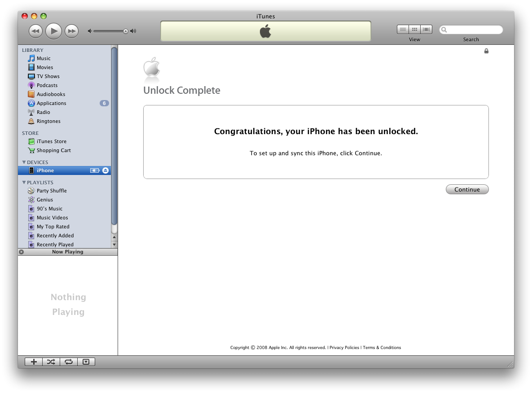Toggle repeat playback
This screenshot has width=532, height=393.
(x=69, y=362)
